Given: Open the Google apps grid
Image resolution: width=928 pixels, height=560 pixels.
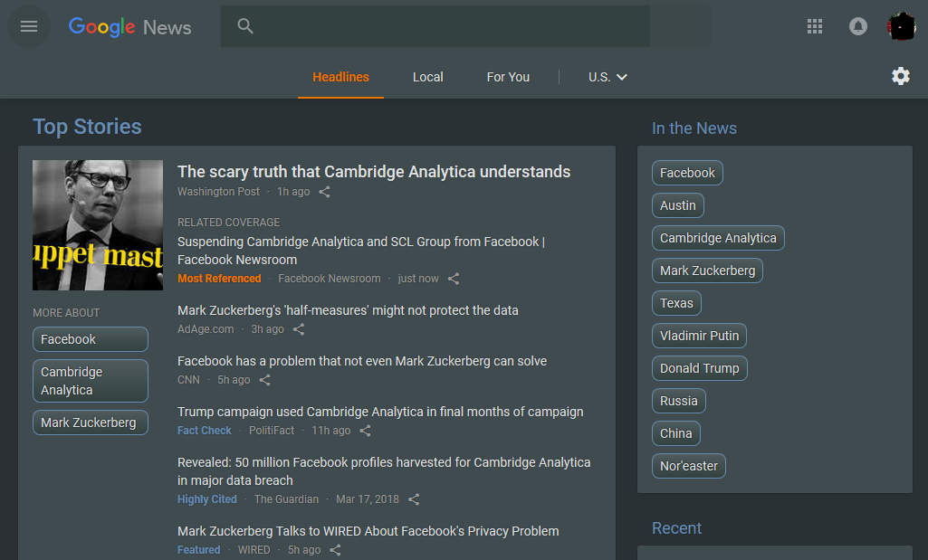Looking at the screenshot, I should pyautogui.click(x=814, y=26).
